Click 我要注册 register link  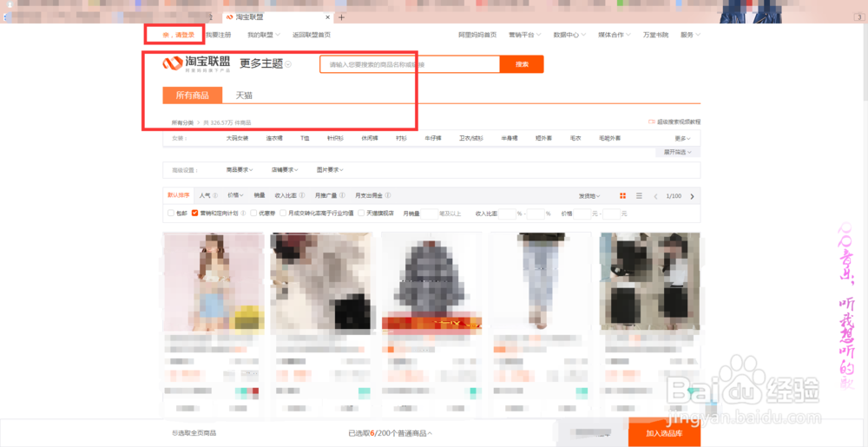[x=218, y=35]
